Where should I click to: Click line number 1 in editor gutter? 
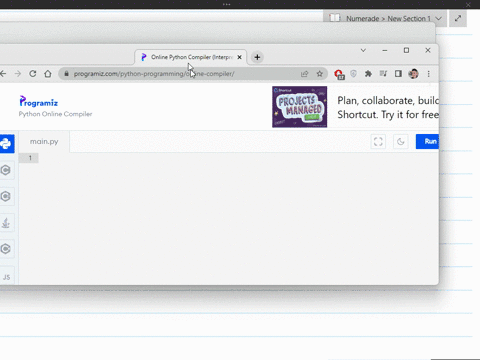pos(30,158)
